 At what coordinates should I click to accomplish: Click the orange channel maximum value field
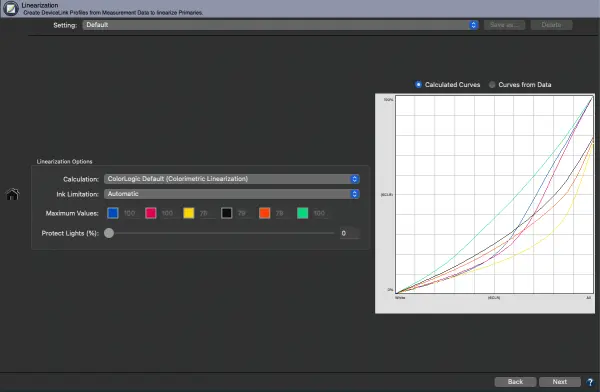(x=282, y=213)
